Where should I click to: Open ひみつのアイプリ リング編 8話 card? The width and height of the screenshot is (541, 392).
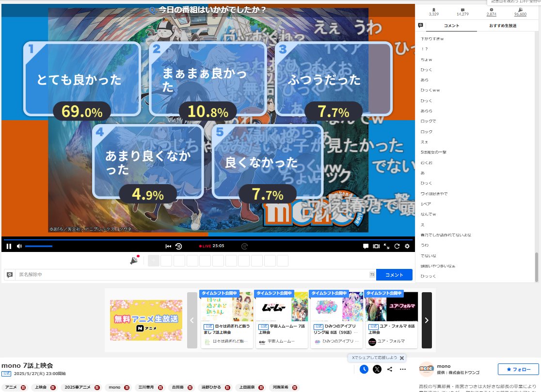coord(337,319)
